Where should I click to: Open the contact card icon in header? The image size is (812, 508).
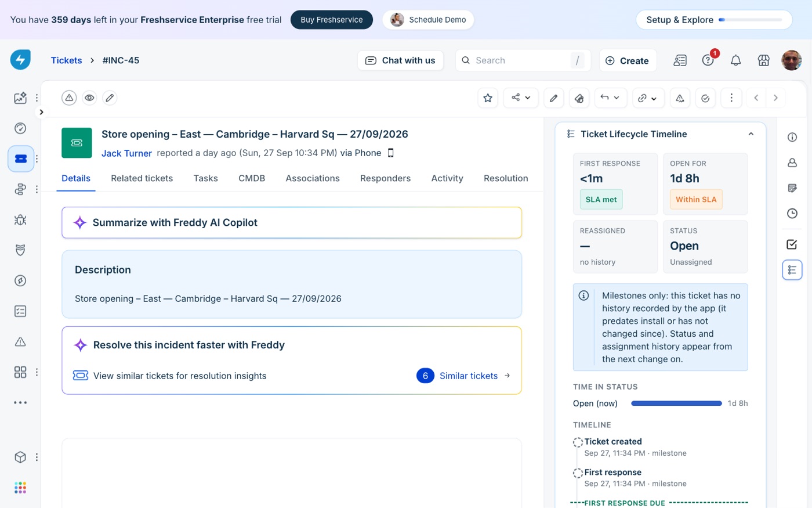click(x=680, y=60)
